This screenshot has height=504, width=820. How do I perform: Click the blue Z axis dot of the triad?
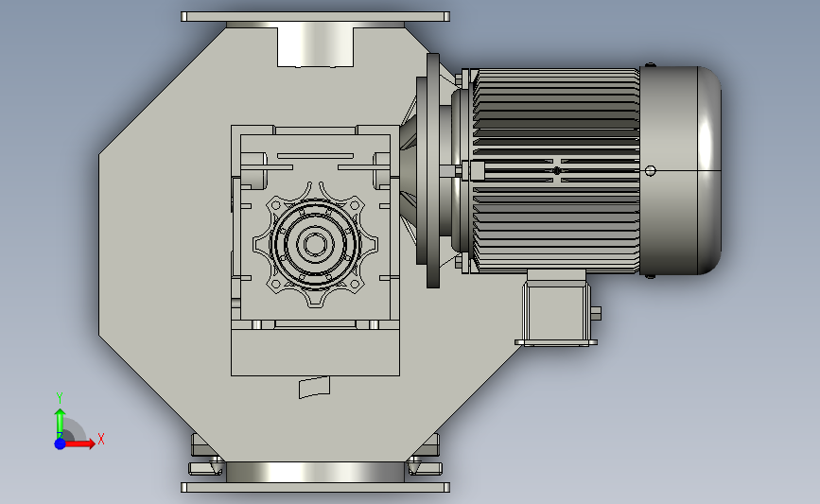coord(60,443)
